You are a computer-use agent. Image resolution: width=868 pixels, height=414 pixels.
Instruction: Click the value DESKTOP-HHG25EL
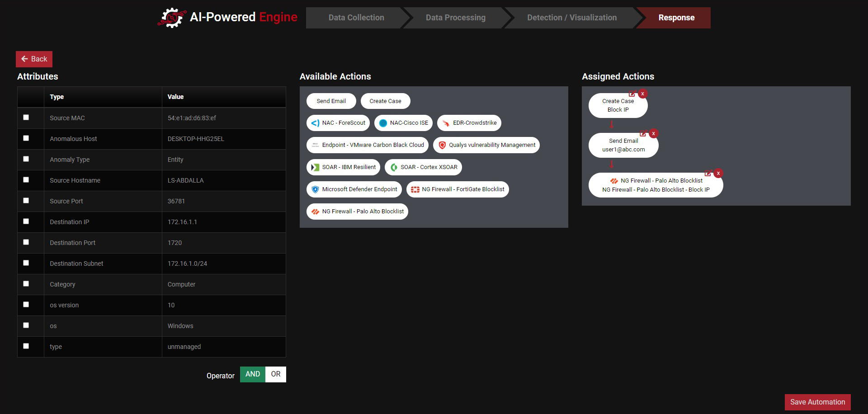coord(196,139)
